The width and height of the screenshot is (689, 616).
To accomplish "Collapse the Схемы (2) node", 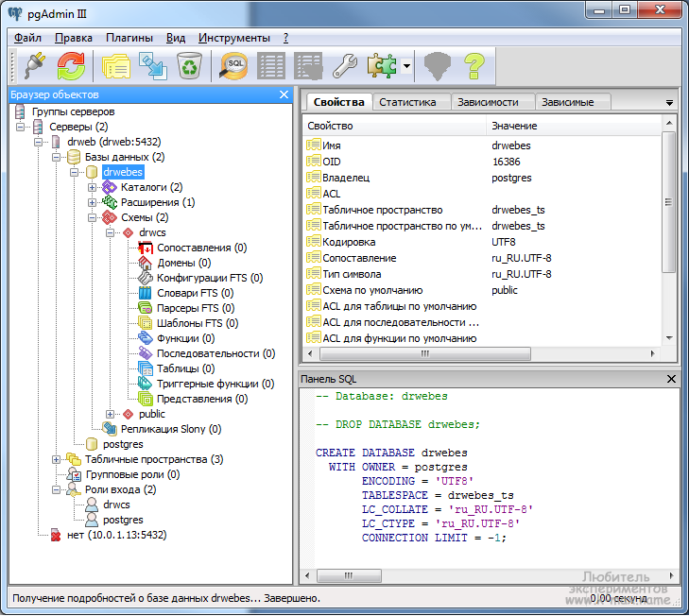I will (x=92, y=217).
